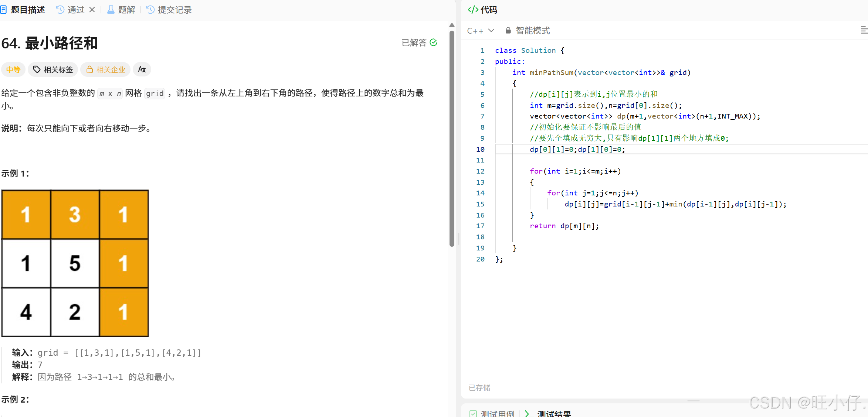Click the problem title 64. 最小路径和
Viewport: 868px width, 417px height.
pyautogui.click(x=50, y=43)
